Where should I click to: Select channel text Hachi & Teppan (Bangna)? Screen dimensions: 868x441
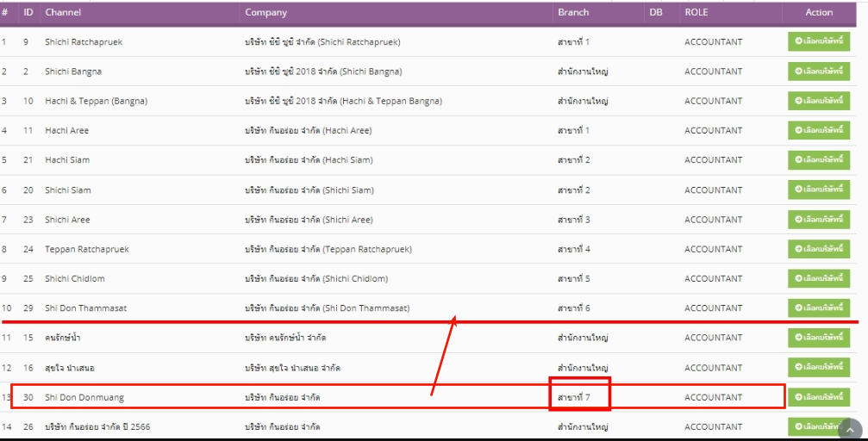(x=97, y=101)
